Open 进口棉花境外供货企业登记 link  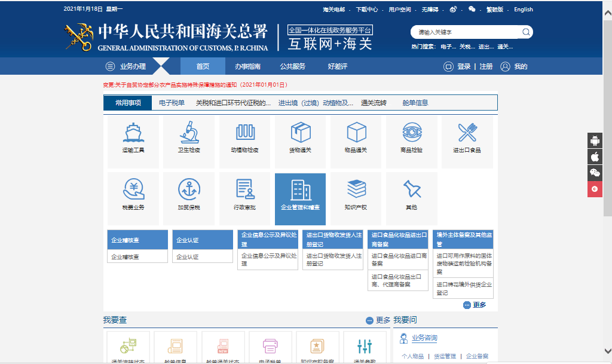[463, 289]
